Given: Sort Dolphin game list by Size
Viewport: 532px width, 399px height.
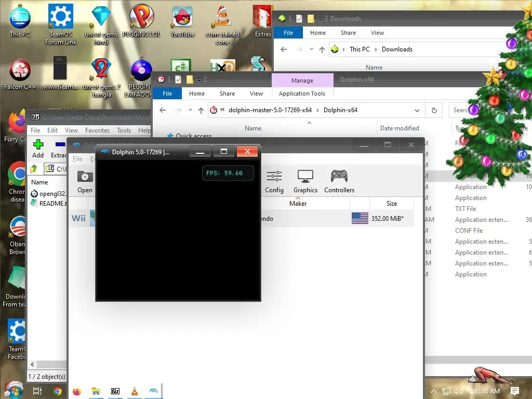Looking at the screenshot, I should pos(392,204).
